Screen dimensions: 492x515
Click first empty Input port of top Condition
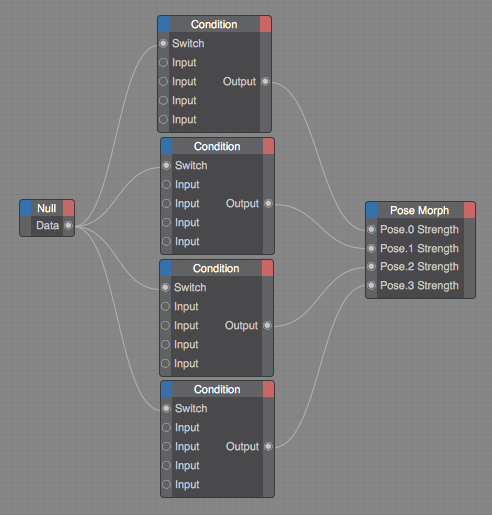(163, 62)
